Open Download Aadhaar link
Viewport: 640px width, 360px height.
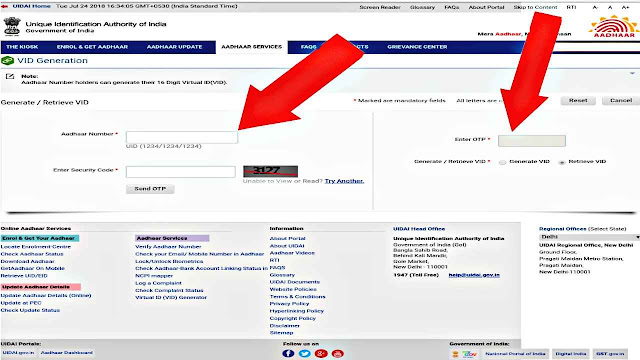coord(27,261)
